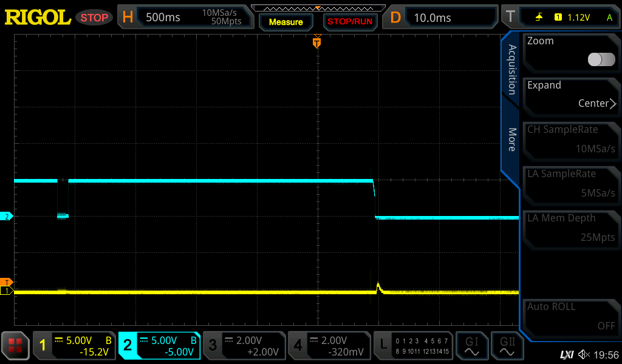Viewport: 622px width, 364px height.
Task: Click trigger level value 1.12V
Action: [x=578, y=18]
